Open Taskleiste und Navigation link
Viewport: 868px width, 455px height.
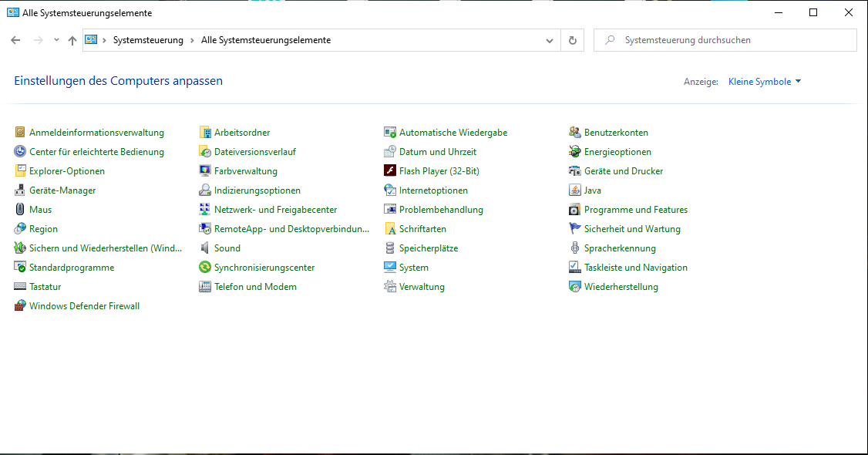point(635,268)
